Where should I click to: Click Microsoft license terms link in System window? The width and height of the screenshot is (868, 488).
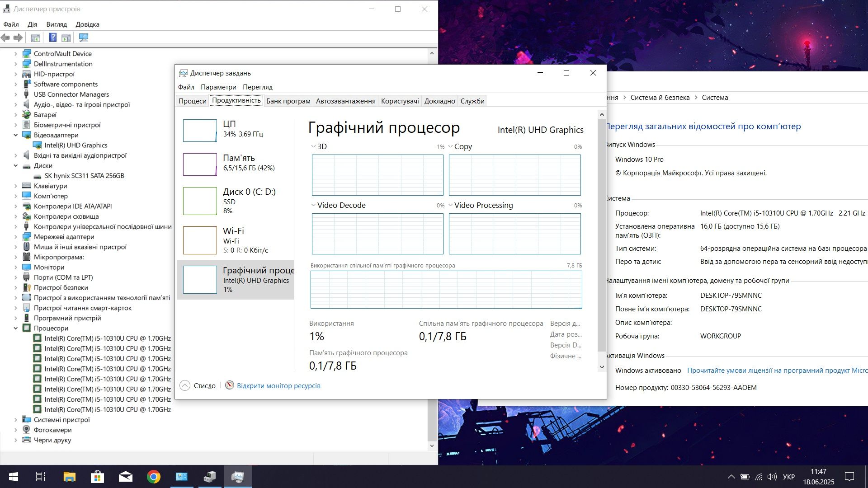point(777,371)
